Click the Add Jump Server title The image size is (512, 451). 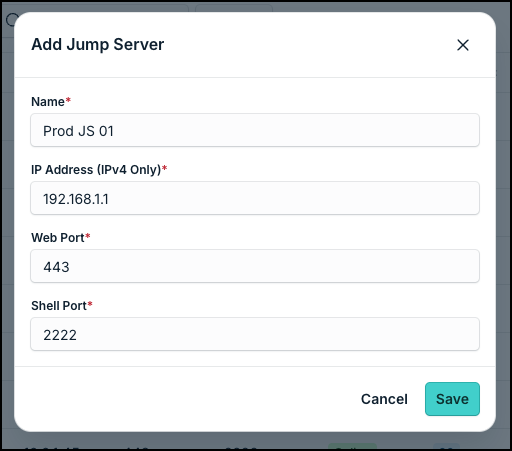click(x=98, y=45)
